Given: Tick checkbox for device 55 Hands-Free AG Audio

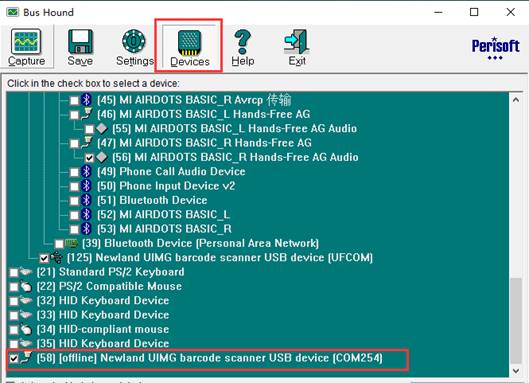Looking at the screenshot, I should click(x=89, y=129).
